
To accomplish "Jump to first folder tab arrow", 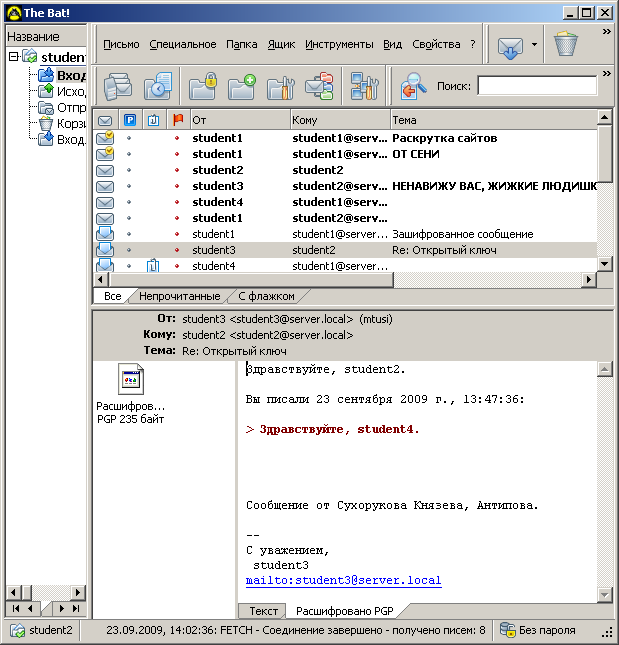I will tap(16, 609).
